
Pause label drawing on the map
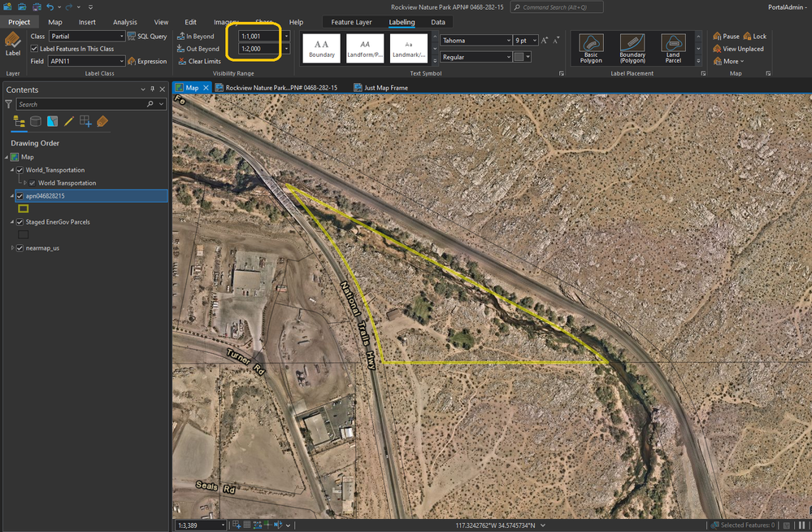point(726,37)
